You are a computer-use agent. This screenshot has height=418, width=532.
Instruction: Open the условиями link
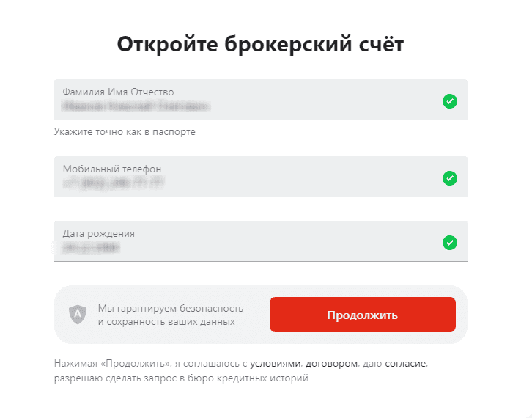coord(276,364)
